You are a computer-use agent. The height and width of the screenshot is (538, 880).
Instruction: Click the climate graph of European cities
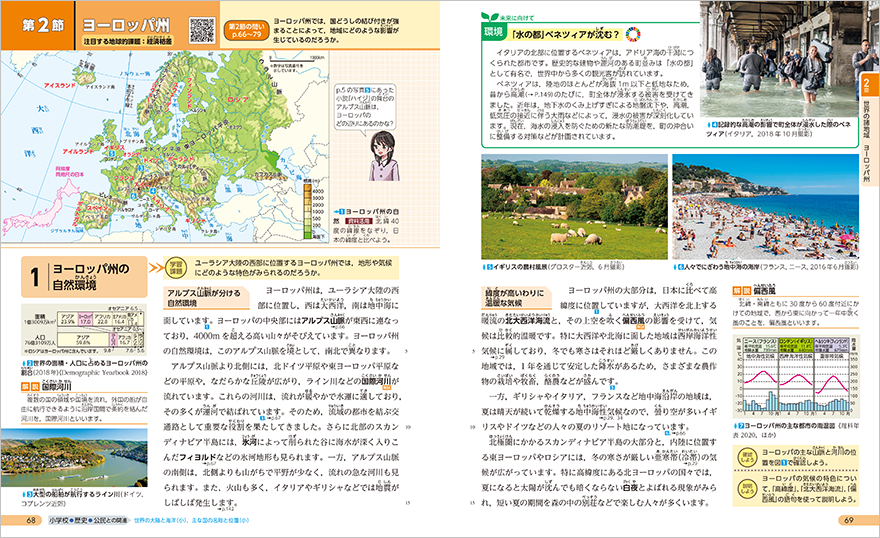pyautogui.click(x=796, y=378)
